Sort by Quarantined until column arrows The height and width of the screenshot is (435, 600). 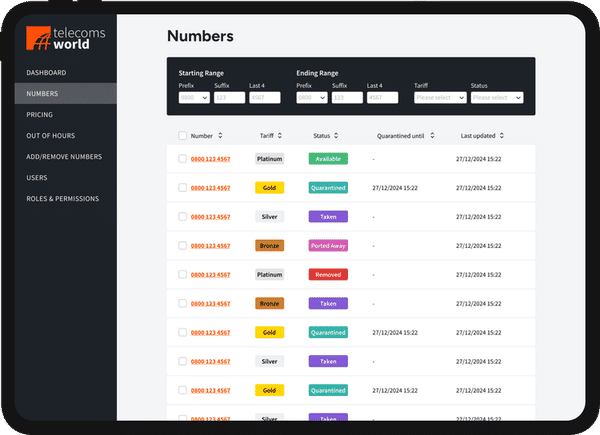tap(432, 135)
